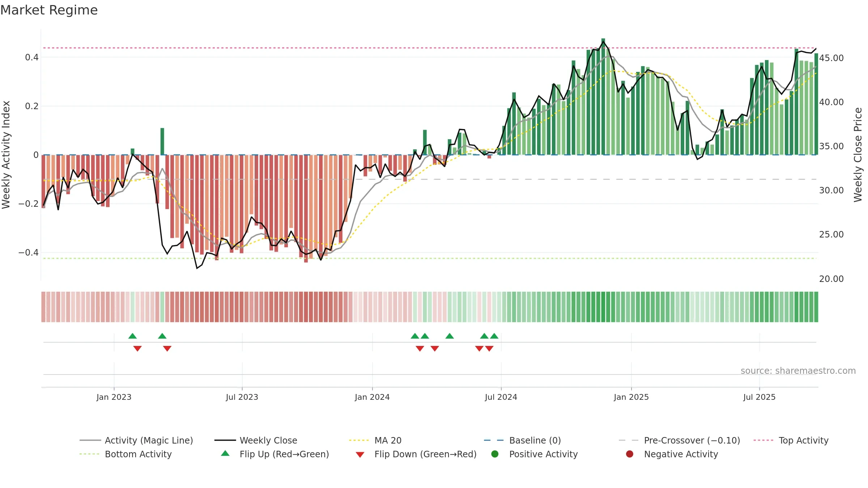
Task: Click the Jan 2025 axis label
Action: coord(631,397)
